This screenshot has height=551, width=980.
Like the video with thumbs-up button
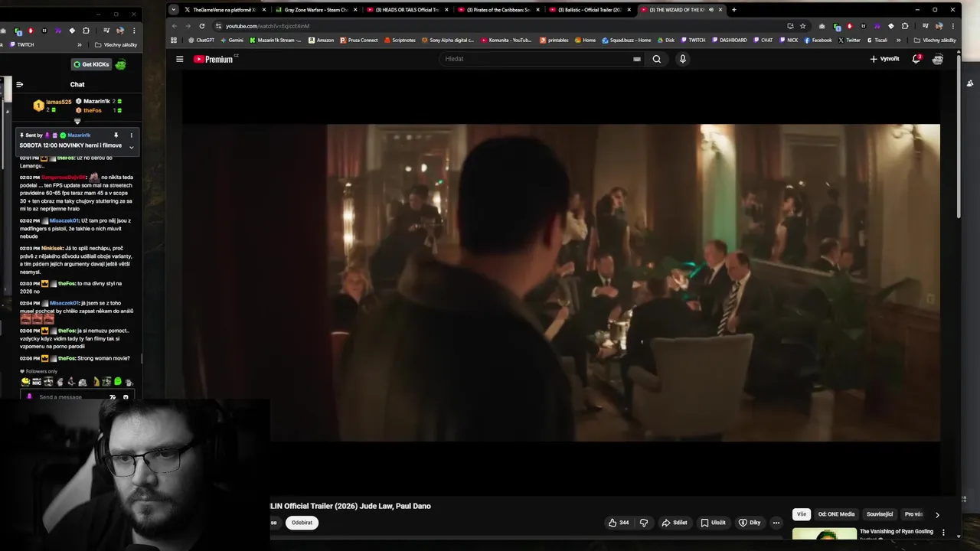(619, 523)
